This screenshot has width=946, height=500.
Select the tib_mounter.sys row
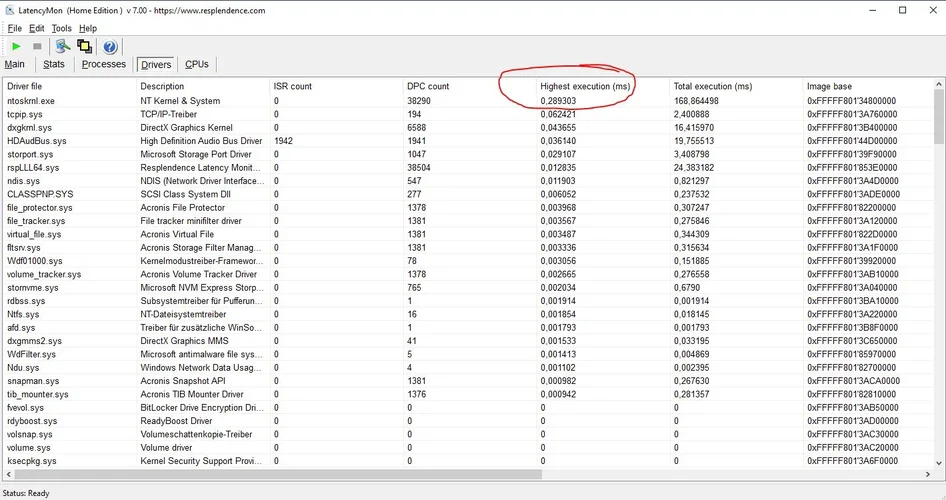coord(468,394)
